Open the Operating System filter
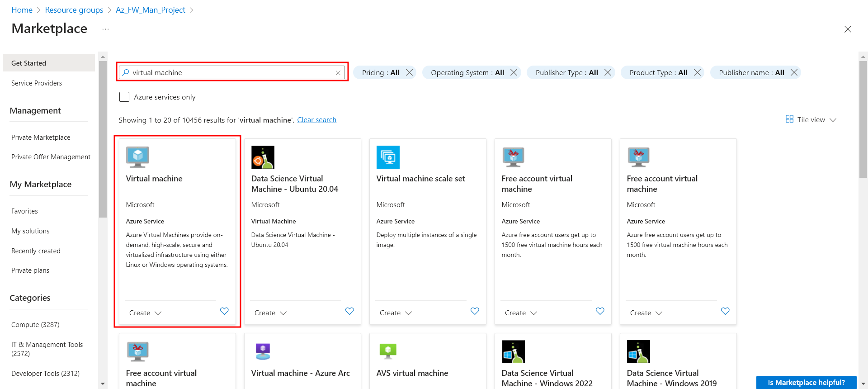Screen dimensions: 868x389 point(467,72)
